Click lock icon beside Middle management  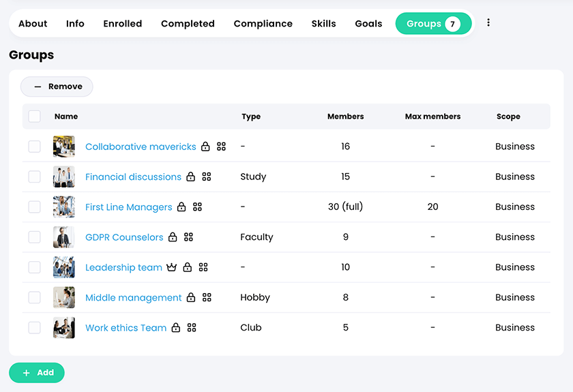click(191, 297)
